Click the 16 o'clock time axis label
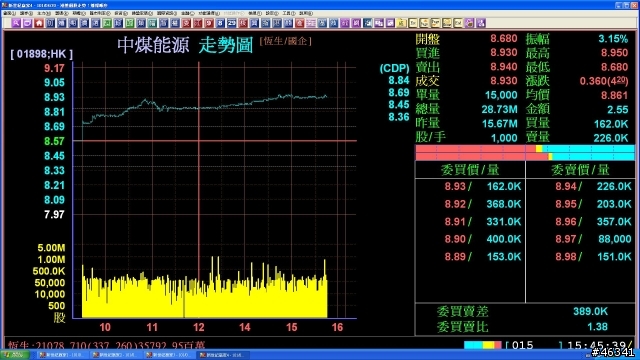Viewport: 640px width, 360px height. (338, 327)
